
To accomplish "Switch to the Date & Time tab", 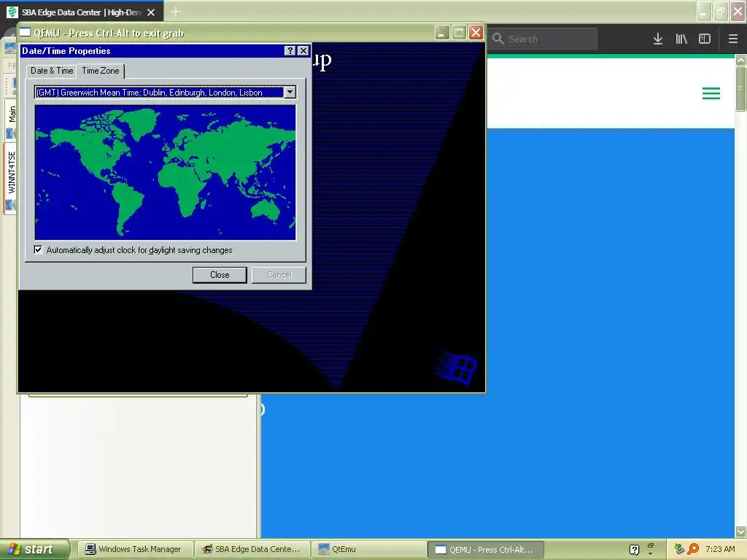I will (52, 71).
